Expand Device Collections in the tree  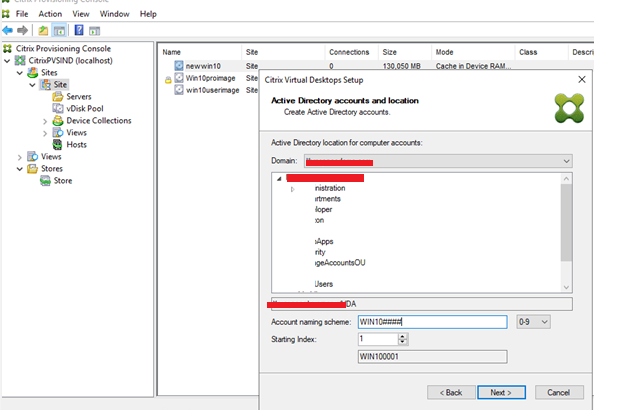tap(45, 121)
